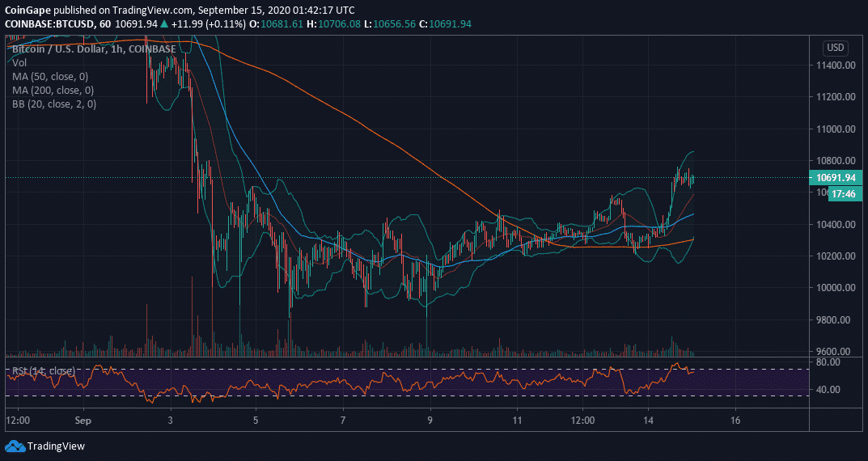The height and width of the screenshot is (461, 868).
Task: Click the RSI (14, close) indicator label
Action: pos(44,371)
